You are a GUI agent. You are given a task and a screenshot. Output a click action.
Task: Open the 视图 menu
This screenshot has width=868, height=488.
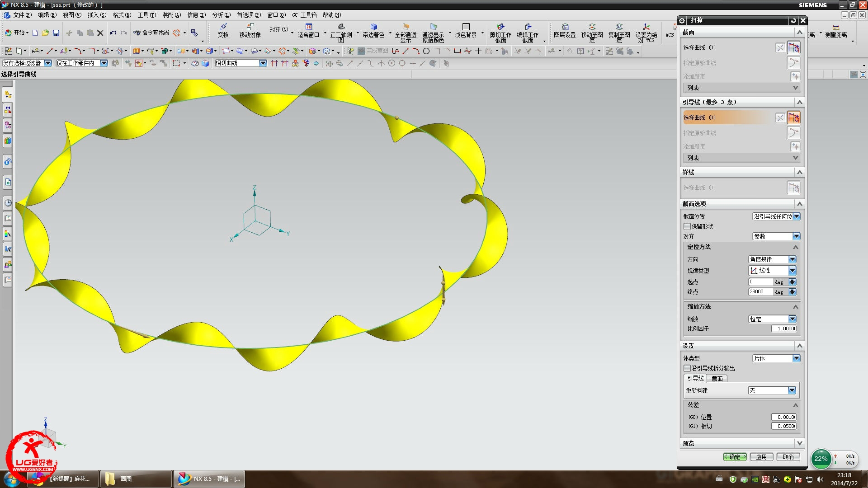pos(72,15)
